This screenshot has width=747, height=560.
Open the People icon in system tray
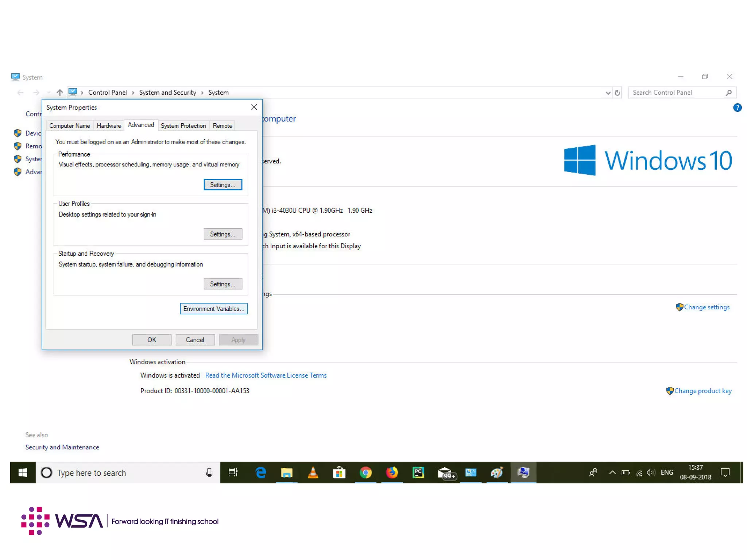pos(593,472)
